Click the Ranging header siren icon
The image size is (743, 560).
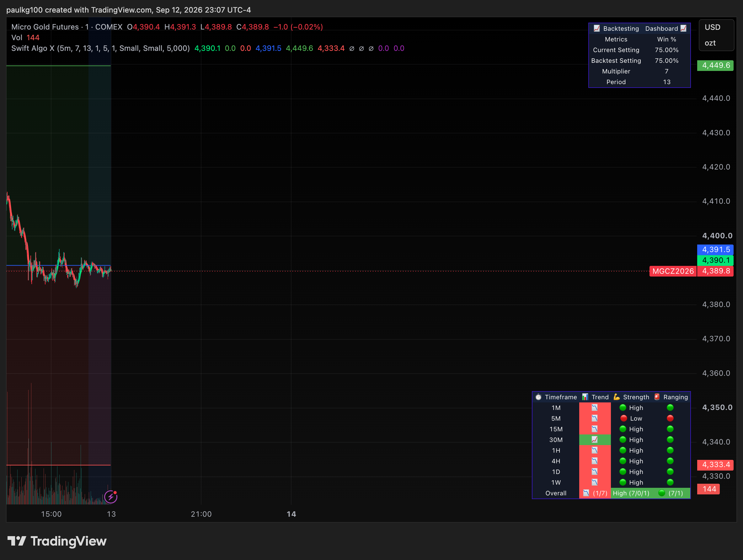click(657, 397)
